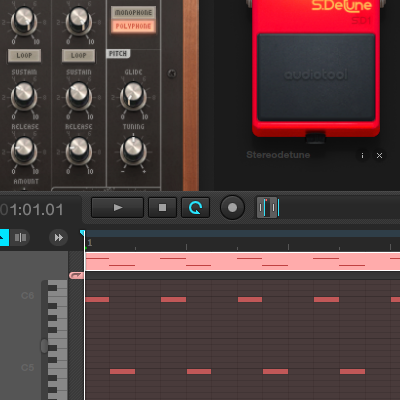Toggle the metronome marker icon

click(x=268, y=208)
